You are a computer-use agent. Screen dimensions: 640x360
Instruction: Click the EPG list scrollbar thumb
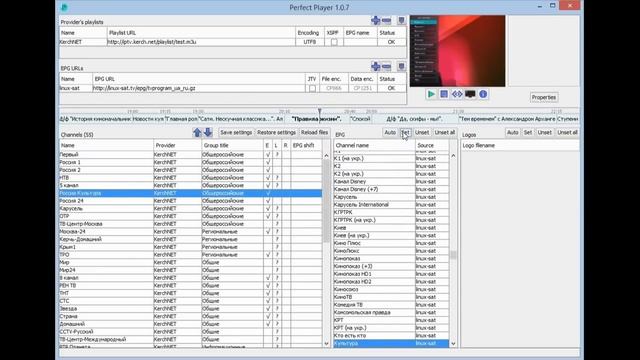[453, 255]
